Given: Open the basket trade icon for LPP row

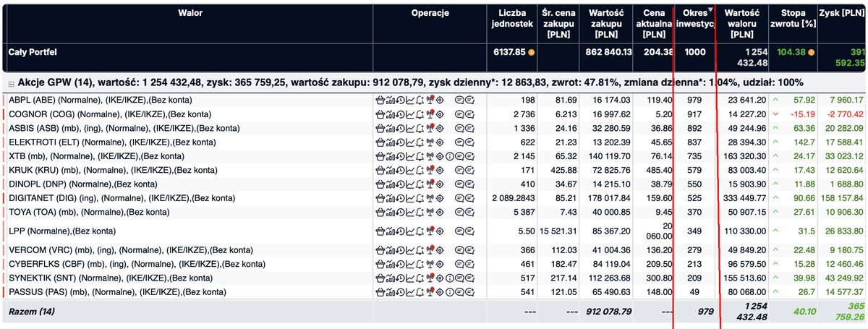Looking at the screenshot, I should pyautogui.click(x=380, y=231).
